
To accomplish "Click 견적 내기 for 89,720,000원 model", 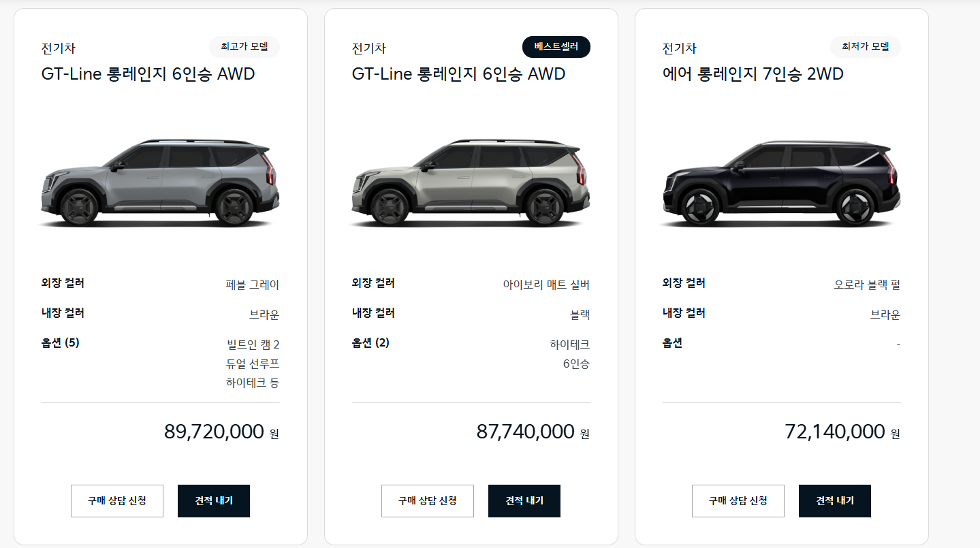I will coord(214,501).
